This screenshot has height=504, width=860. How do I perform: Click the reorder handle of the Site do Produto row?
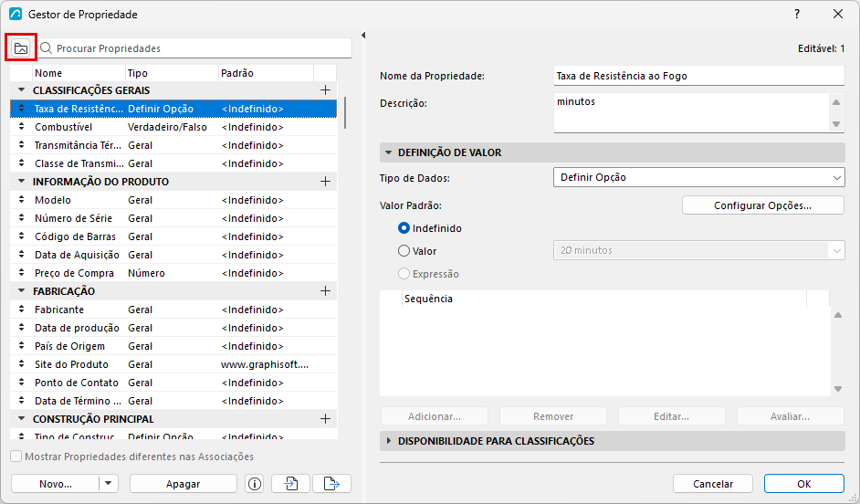click(21, 364)
